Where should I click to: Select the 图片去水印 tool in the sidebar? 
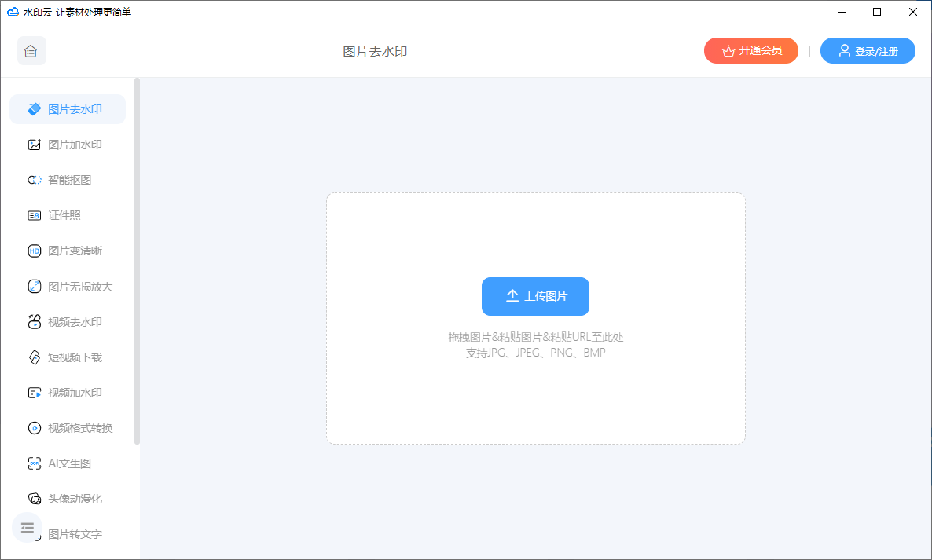coord(68,108)
